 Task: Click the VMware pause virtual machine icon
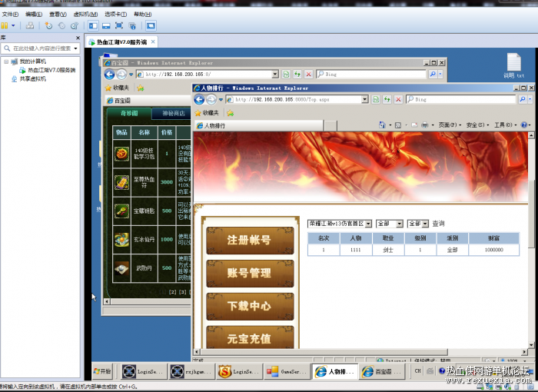click(4, 25)
